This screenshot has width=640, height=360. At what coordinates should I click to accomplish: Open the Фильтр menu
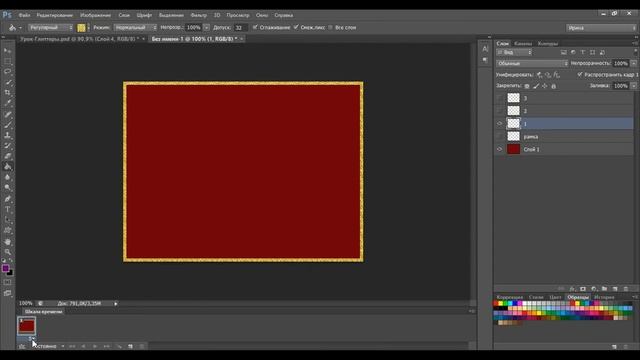(x=199, y=15)
